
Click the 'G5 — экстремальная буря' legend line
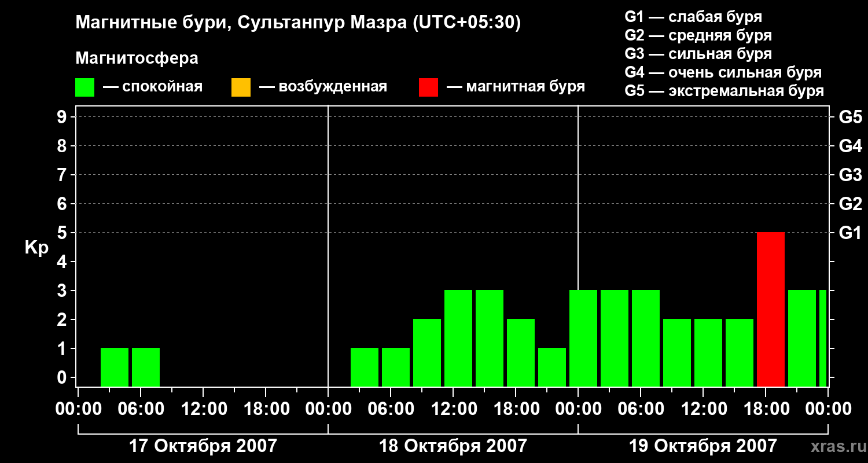pos(724,91)
